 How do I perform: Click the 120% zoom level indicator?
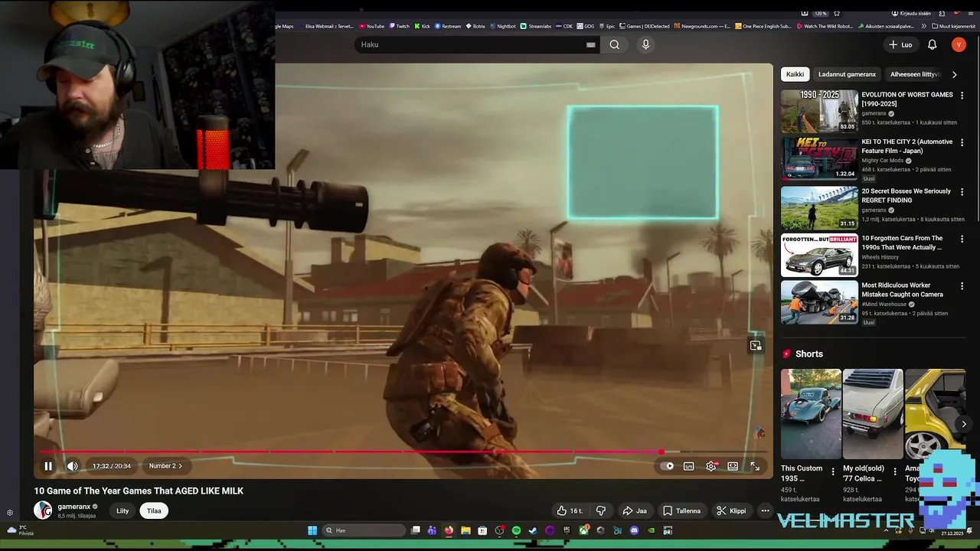(x=820, y=13)
